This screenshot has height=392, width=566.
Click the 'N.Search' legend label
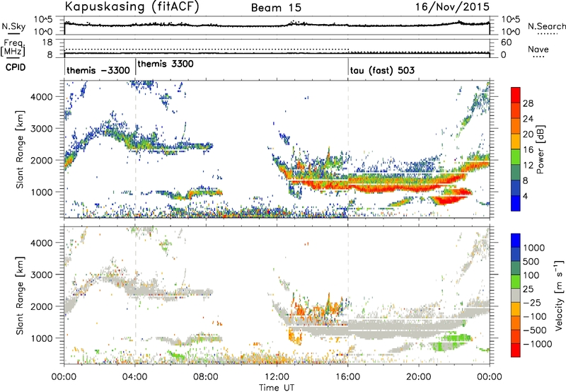(546, 26)
